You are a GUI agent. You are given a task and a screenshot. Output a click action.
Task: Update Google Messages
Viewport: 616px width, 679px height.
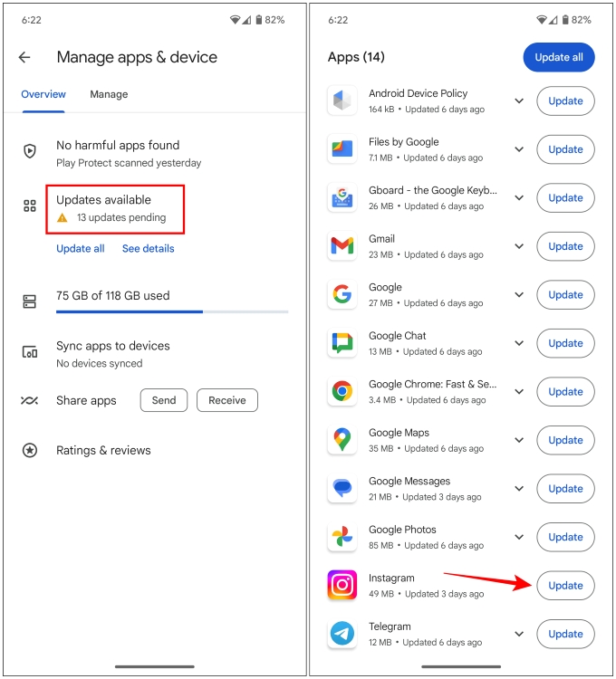565,489
